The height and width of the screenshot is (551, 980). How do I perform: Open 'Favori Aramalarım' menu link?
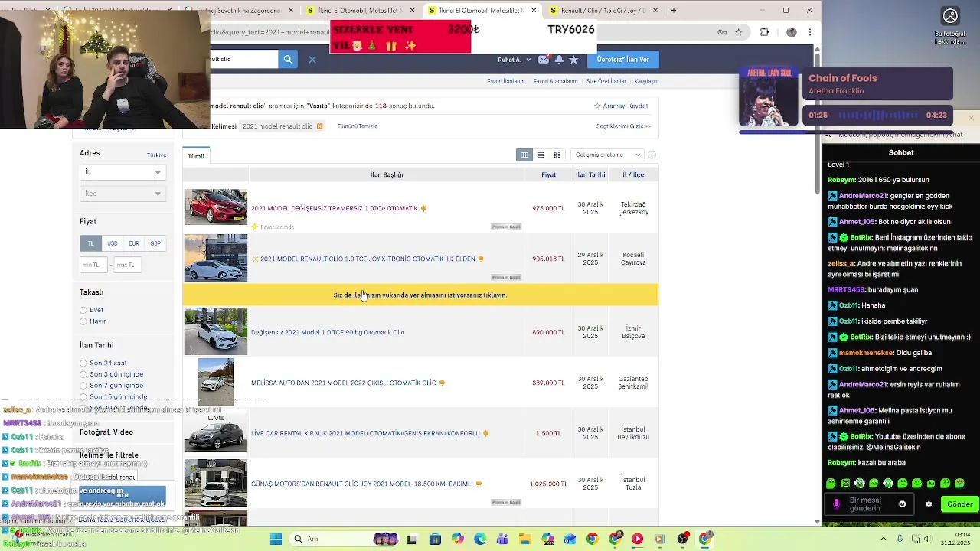point(555,81)
